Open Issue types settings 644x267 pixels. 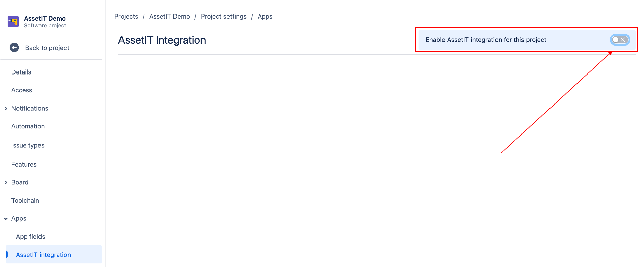[28, 145]
